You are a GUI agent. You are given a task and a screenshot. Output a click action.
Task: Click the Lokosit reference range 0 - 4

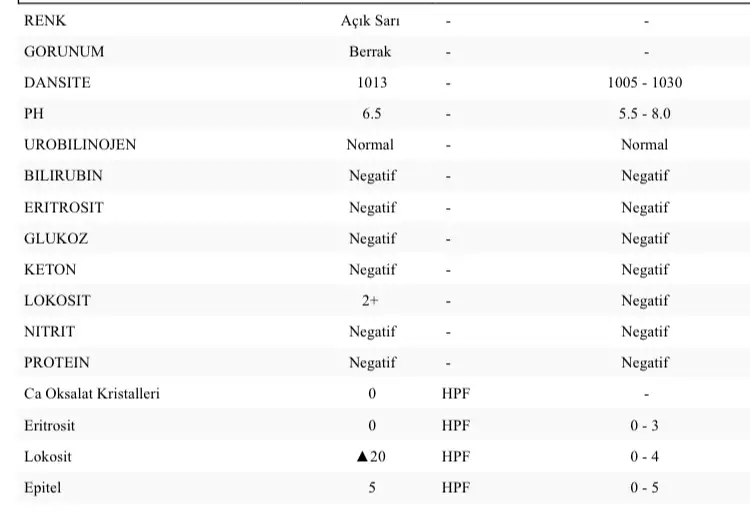tap(645, 457)
